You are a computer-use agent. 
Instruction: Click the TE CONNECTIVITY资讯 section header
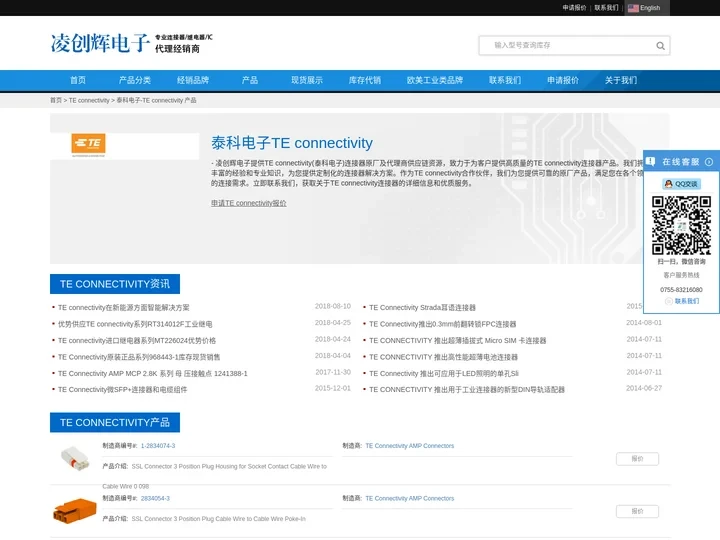pos(115,284)
